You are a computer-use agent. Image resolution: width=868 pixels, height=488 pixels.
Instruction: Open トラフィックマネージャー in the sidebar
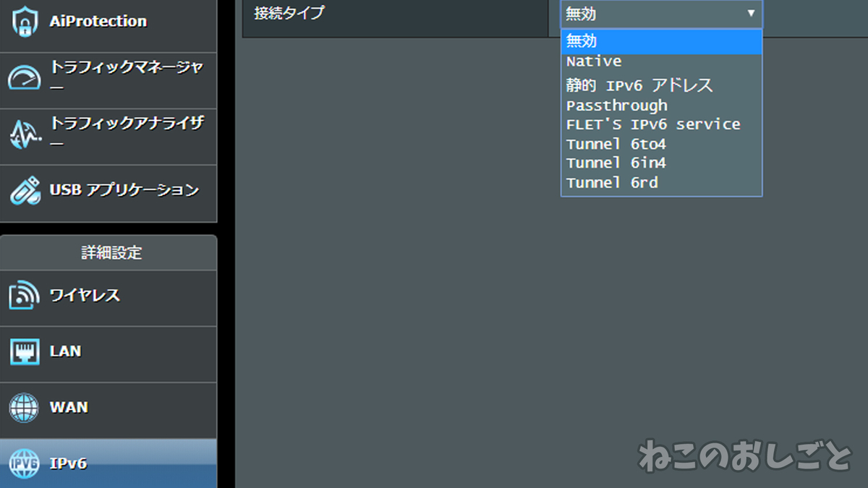point(109,80)
